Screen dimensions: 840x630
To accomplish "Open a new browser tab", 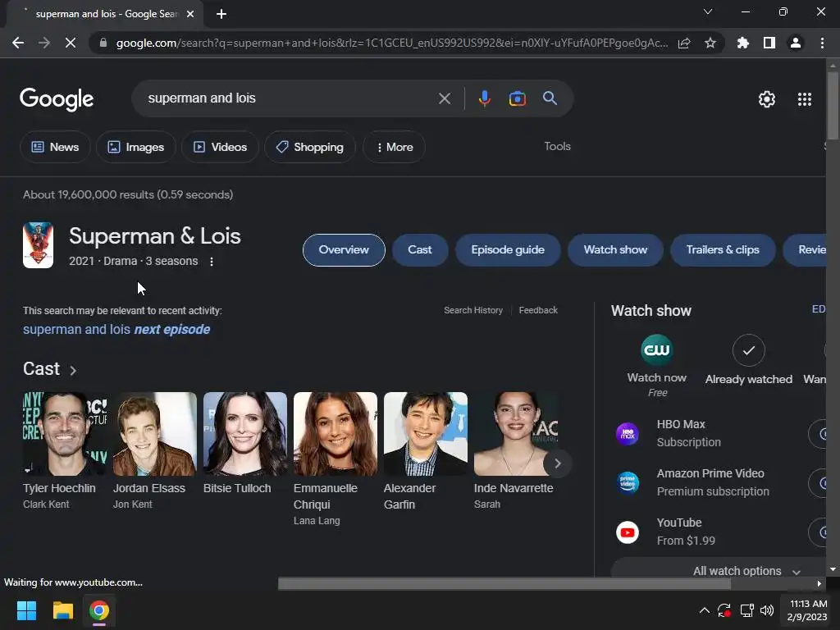I will pos(221,14).
